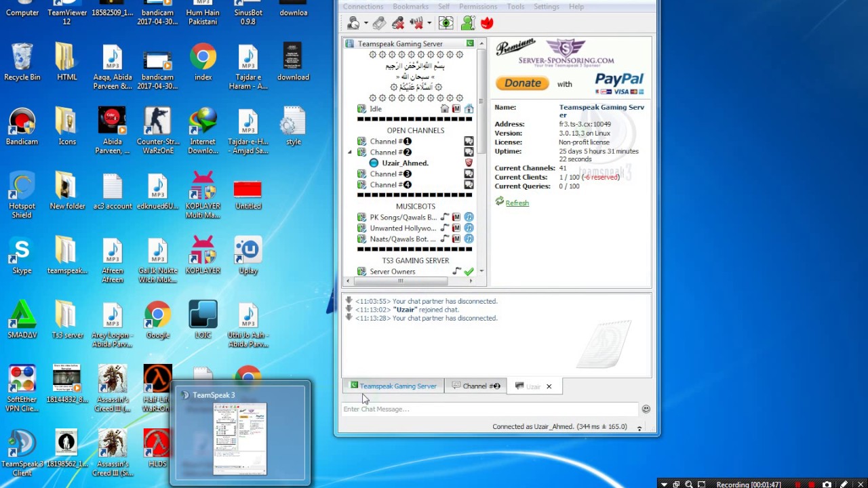Select PK Songs/Qawals Bot channel
This screenshot has height=488, width=868.
(x=403, y=217)
